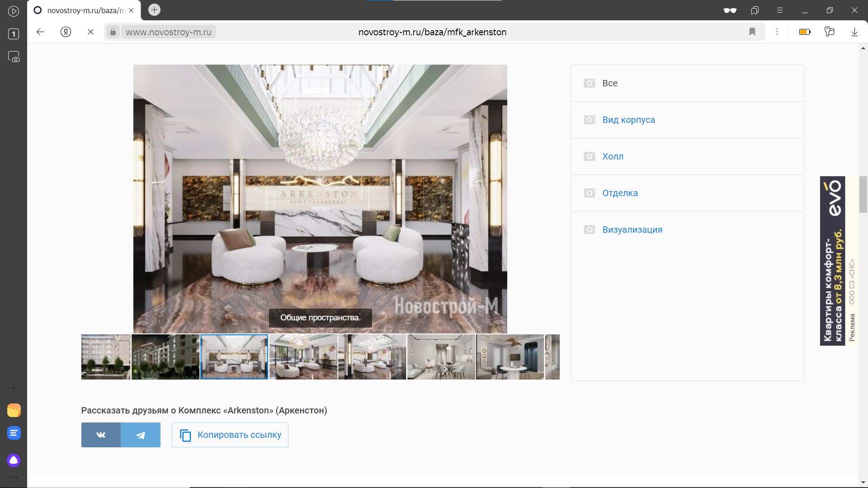Open the Yandex home Я button
The height and width of the screenshot is (488, 868).
pos(66,32)
